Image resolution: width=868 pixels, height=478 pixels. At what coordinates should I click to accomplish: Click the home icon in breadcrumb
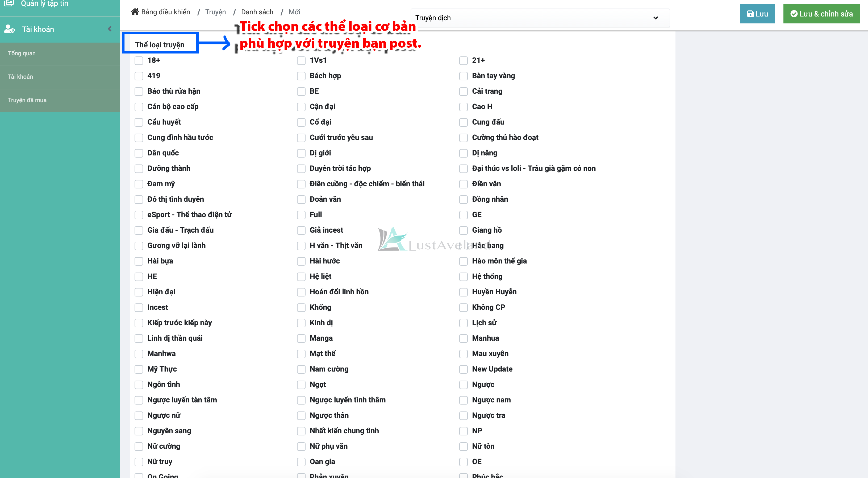[135, 12]
